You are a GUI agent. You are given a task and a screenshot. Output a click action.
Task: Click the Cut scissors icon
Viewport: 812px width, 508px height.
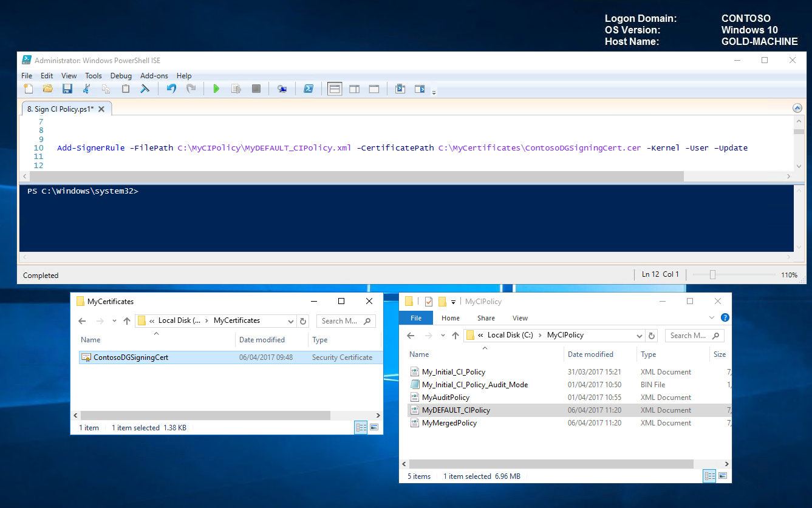pos(86,89)
